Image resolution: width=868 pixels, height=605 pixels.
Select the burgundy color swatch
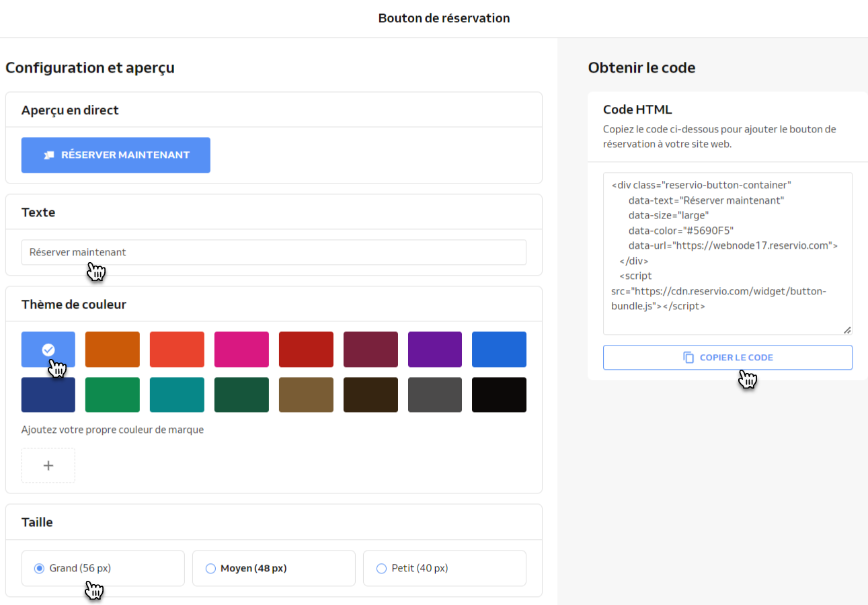(x=370, y=350)
